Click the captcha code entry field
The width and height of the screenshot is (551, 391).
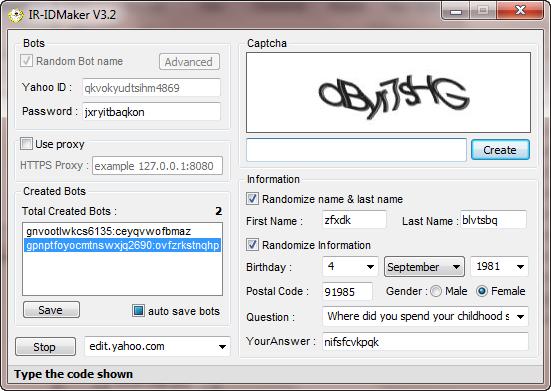tap(356, 150)
